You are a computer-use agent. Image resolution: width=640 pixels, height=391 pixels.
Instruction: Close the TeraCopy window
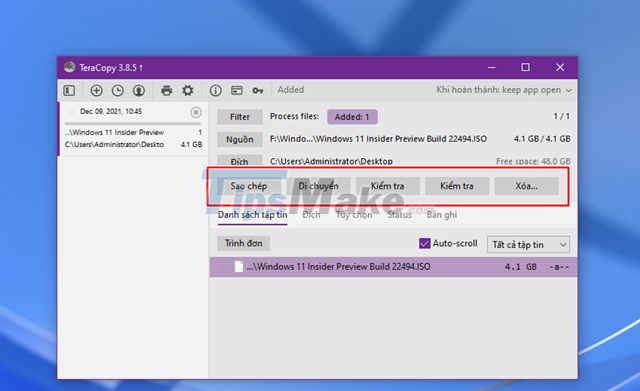560,67
